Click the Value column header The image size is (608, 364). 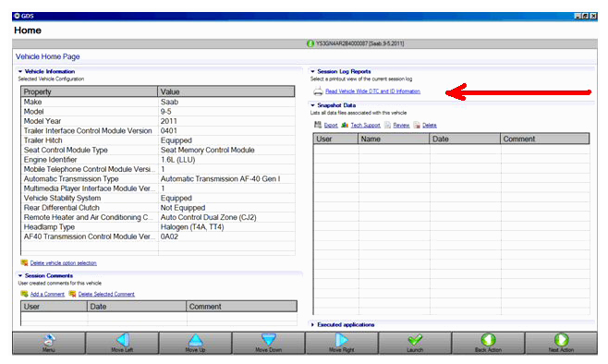coord(226,91)
